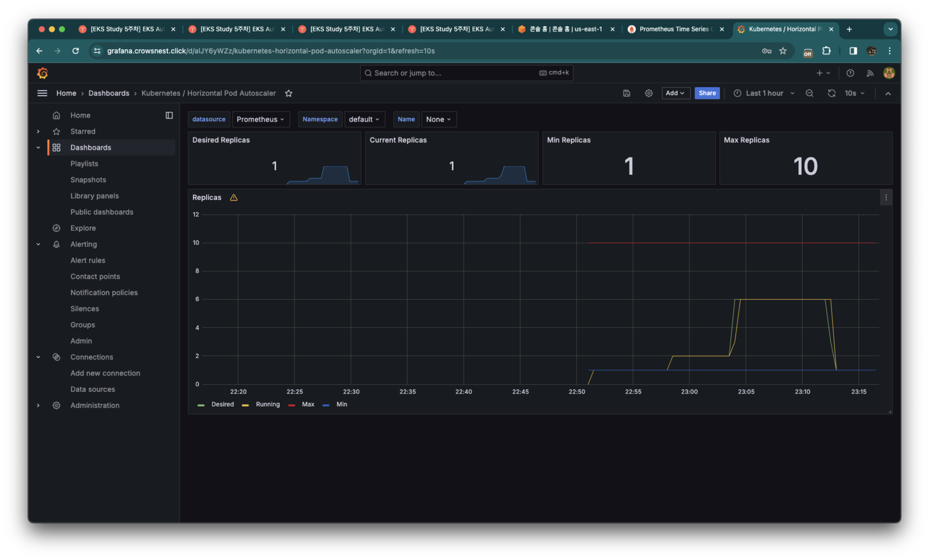Open the default Namespace dropdown

click(x=364, y=119)
